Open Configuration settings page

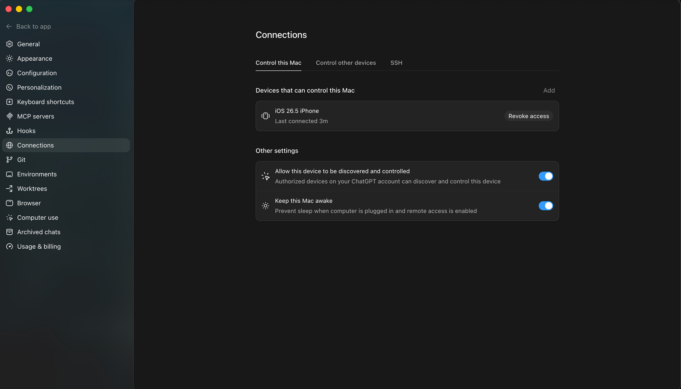(66, 73)
